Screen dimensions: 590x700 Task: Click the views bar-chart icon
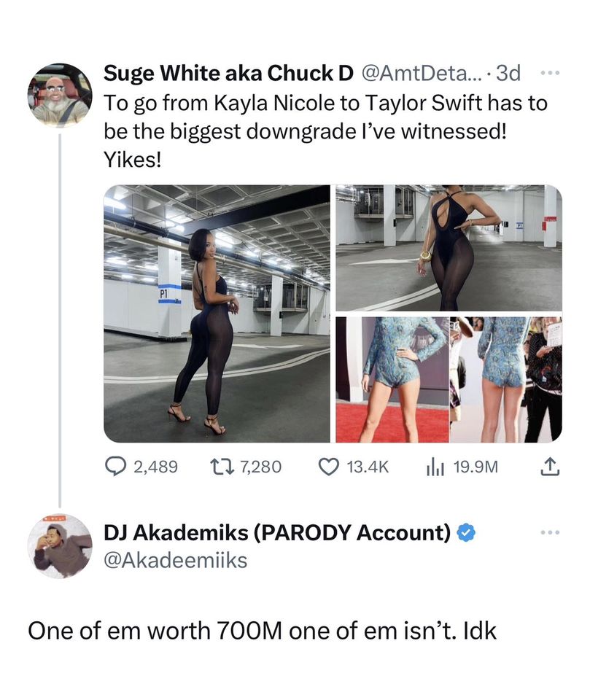click(435, 466)
